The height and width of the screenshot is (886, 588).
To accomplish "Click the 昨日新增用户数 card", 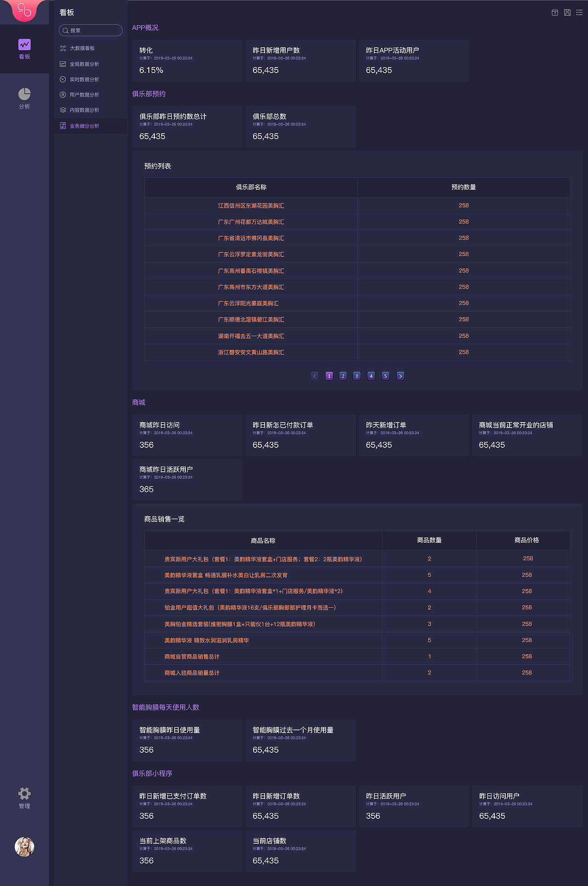I will (x=301, y=61).
